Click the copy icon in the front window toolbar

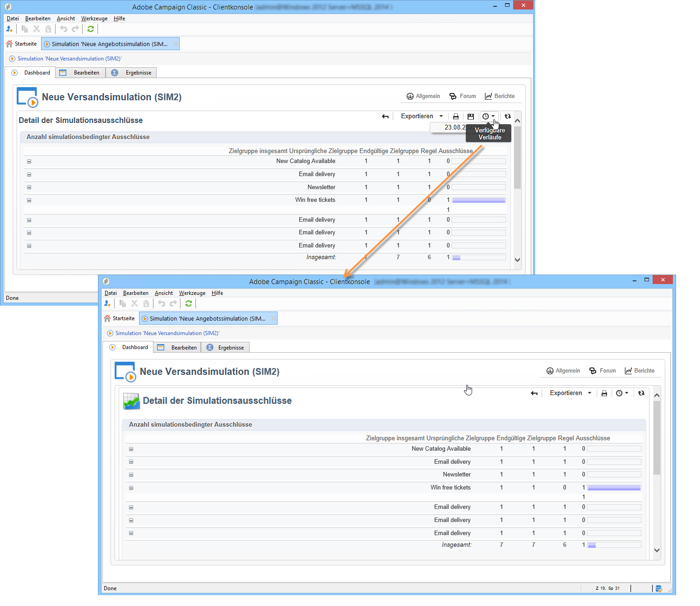pyautogui.click(x=123, y=303)
